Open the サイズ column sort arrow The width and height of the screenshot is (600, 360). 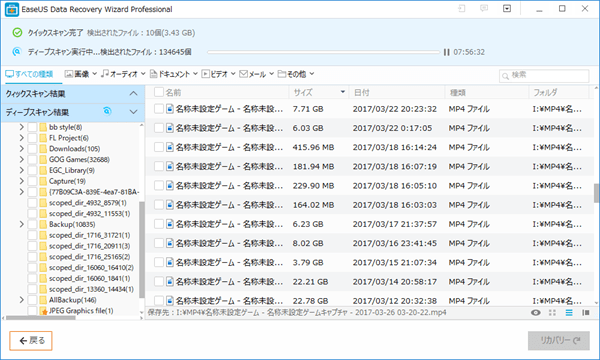point(342,92)
